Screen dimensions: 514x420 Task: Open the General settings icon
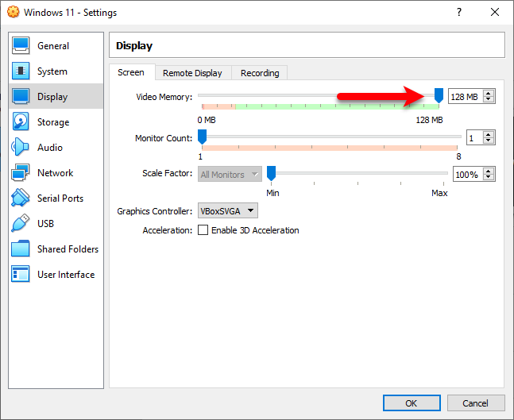click(21, 45)
